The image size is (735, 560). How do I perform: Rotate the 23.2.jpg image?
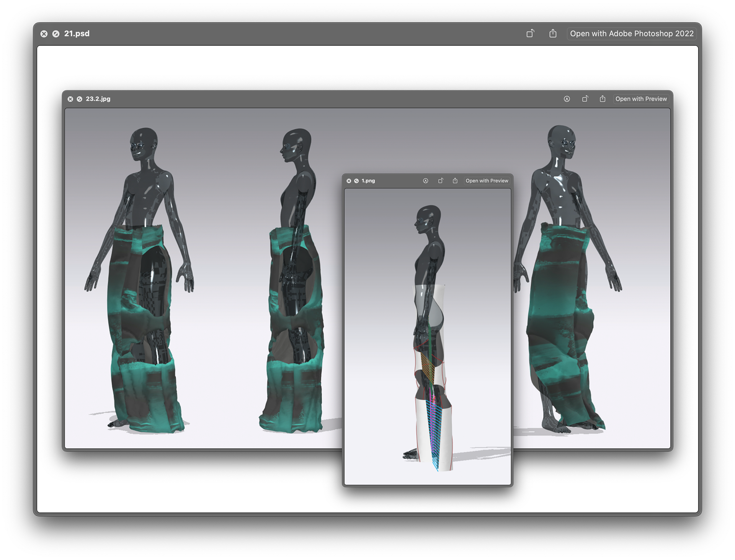(585, 99)
